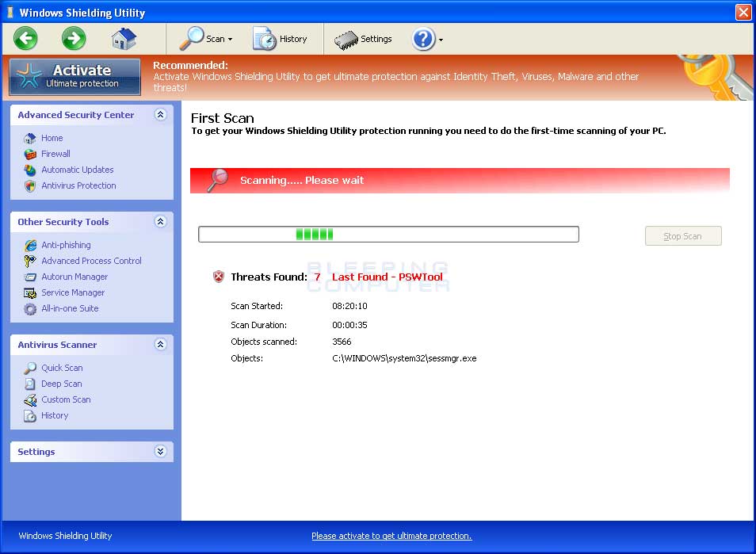Open the History clock icon in toolbar
Viewport: 756px width, 554px height.
pos(264,39)
